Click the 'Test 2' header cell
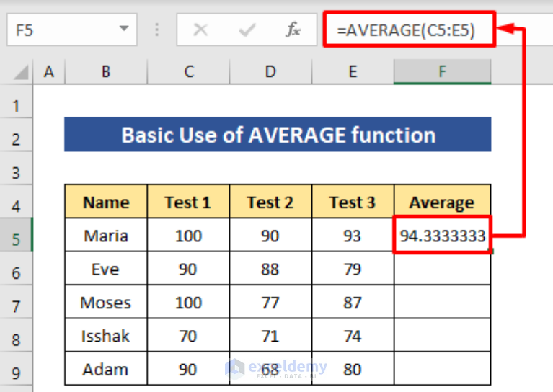This screenshot has width=553, height=392. pos(270,201)
